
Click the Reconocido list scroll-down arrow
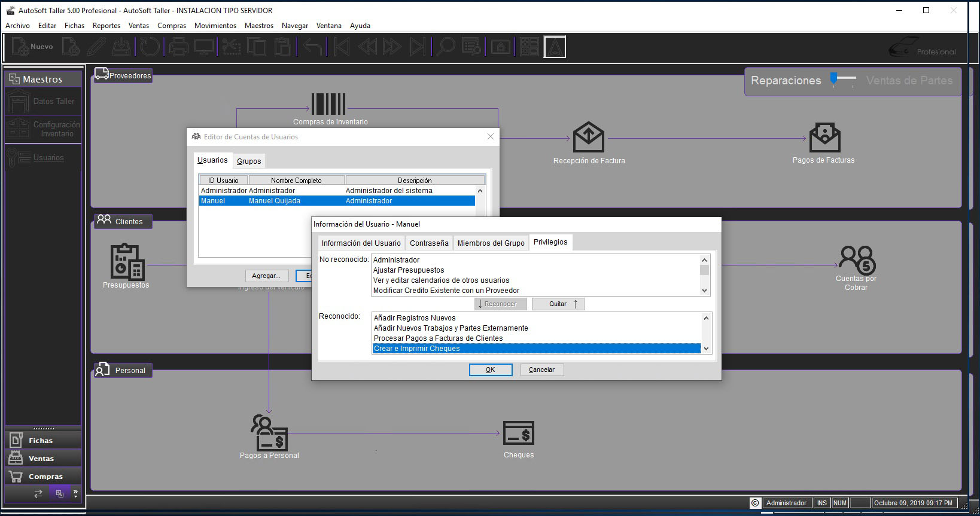[706, 349]
